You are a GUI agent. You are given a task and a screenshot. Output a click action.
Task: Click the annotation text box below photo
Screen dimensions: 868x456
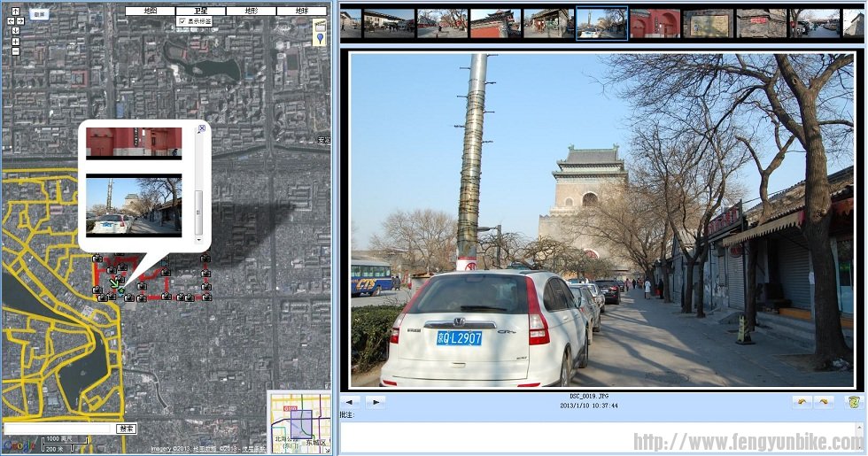(602, 436)
